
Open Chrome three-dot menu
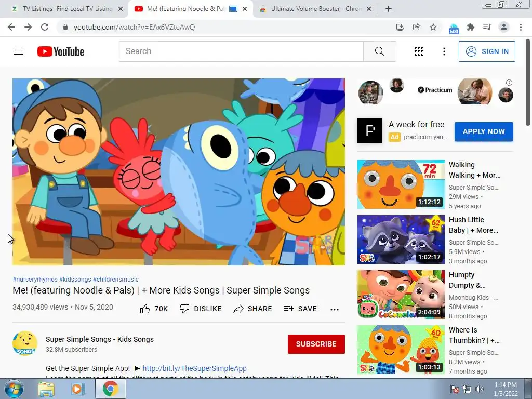click(x=521, y=27)
